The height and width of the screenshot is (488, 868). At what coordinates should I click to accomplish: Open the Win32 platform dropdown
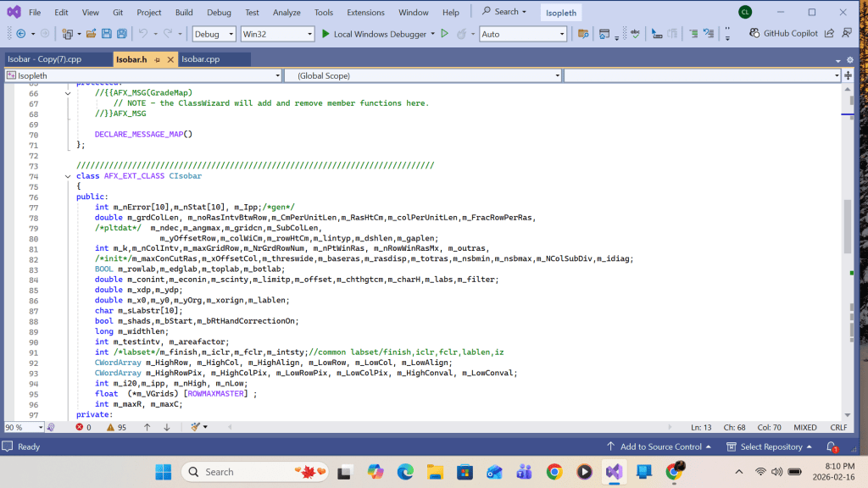tap(276, 34)
